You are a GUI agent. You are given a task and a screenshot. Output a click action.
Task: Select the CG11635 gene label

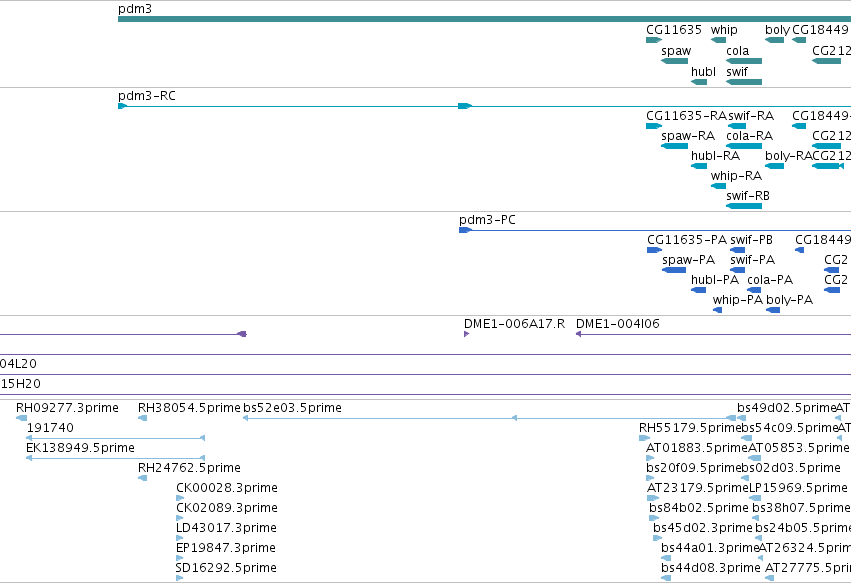(674, 30)
